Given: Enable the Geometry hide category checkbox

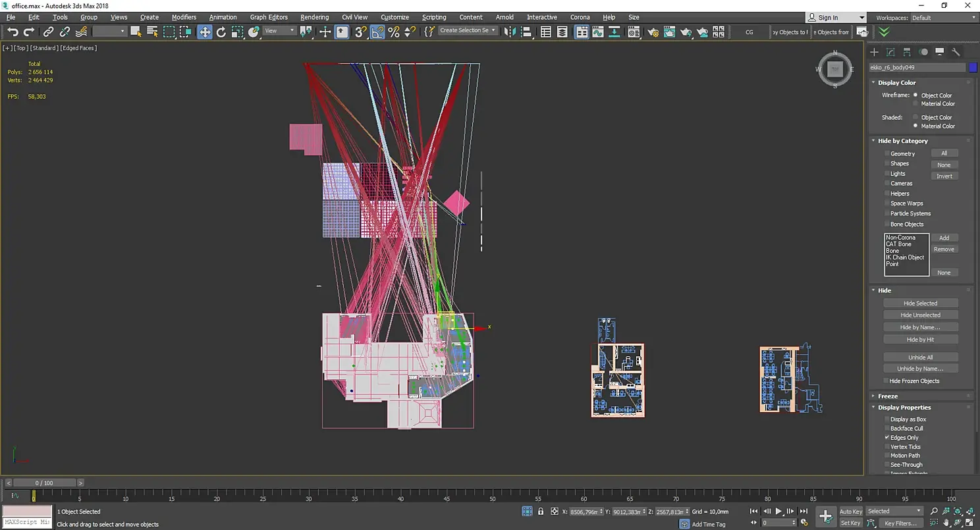Looking at the screenshot, I should (x=887, y=153).
